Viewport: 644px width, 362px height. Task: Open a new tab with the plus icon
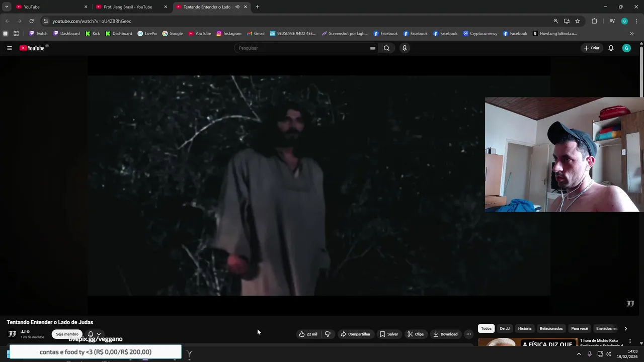(x=258, y=7)
